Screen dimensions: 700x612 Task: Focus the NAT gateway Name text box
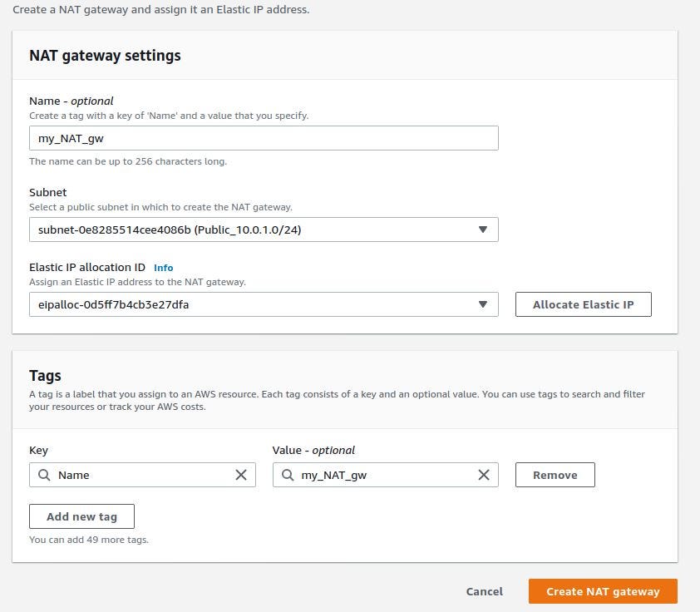264,138
